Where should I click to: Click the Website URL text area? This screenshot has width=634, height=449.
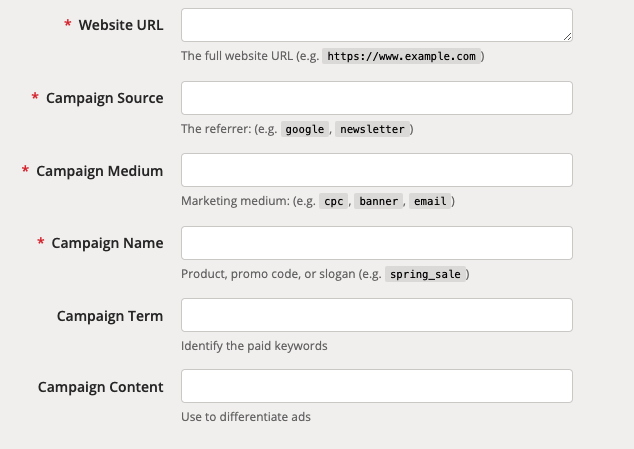(x=377, y=25)
